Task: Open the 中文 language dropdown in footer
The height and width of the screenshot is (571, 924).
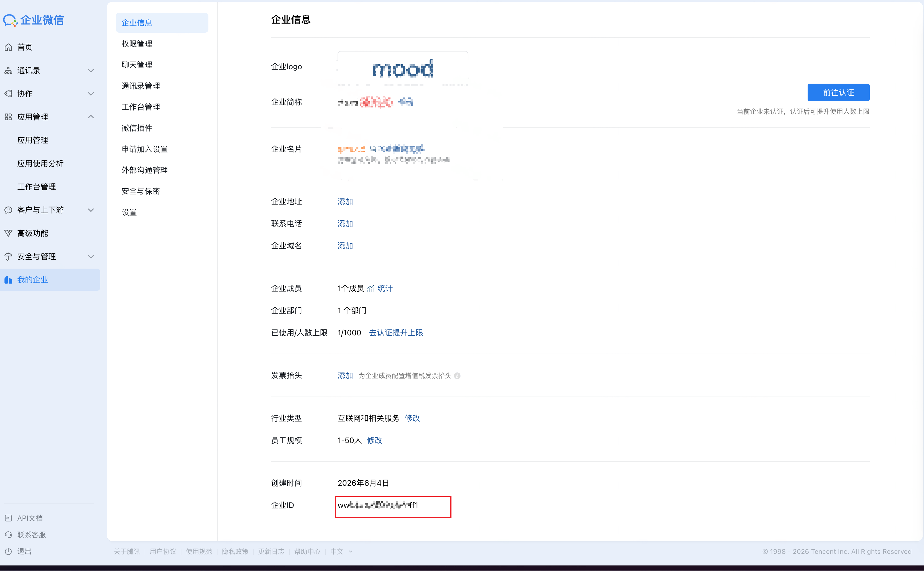Action: [x=341, y=551]
